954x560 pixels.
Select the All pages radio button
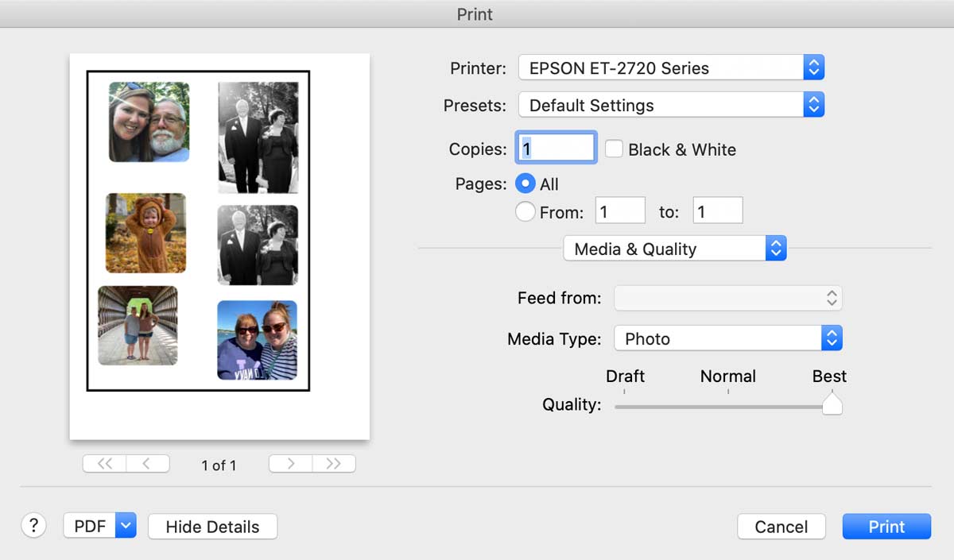(525, 183)
